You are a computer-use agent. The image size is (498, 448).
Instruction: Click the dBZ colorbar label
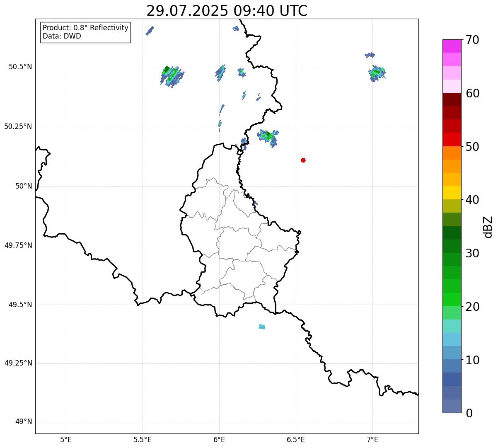pos(488,226)
